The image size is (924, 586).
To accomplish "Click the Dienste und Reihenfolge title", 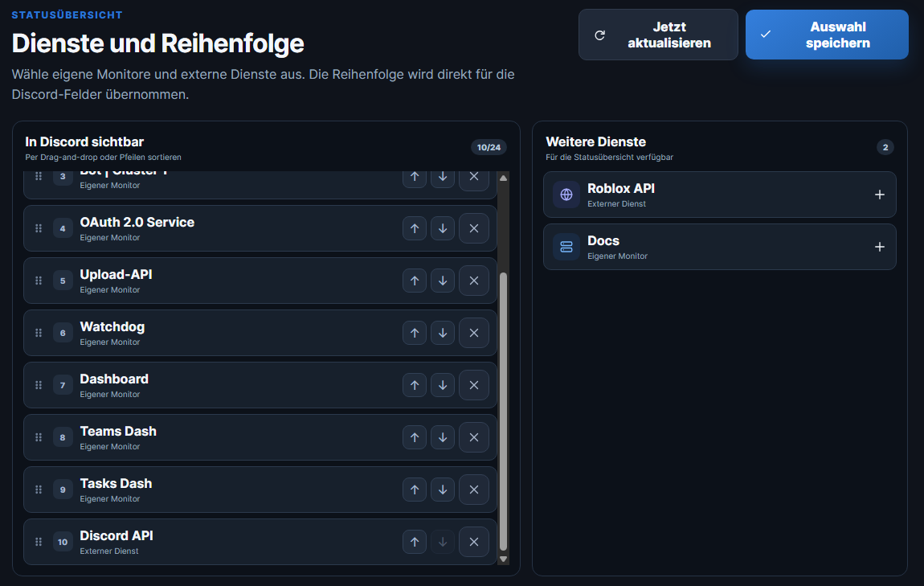I will [158, 43].
